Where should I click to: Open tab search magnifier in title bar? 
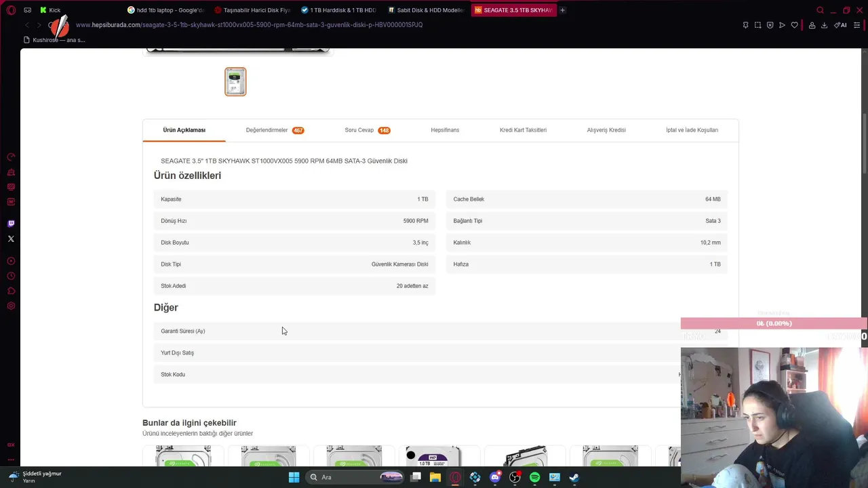pos(820,10)
